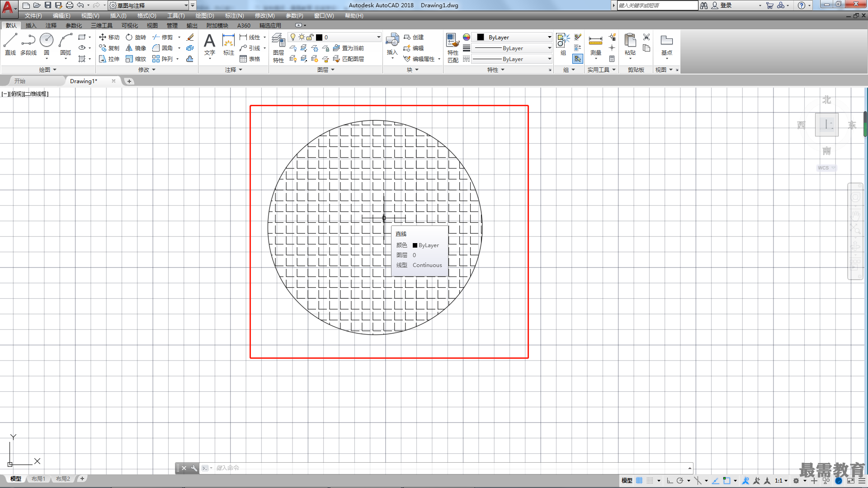This screenshot has height=488, width=868.
Task: Toggle the drawing grid display in status bar
Action: (x=639, y=481)
